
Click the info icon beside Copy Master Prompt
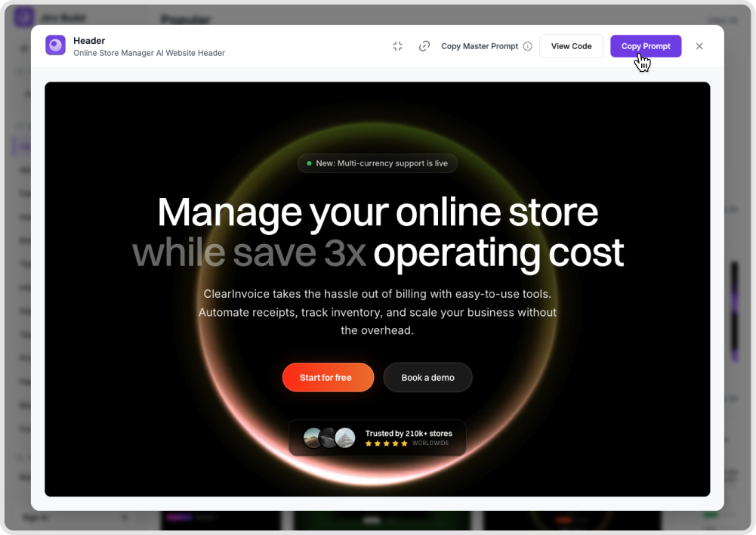(528, 46)
